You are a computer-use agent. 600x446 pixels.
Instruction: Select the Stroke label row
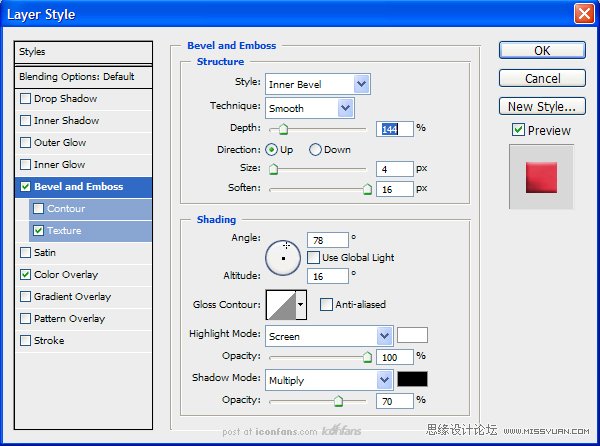(49, 341)
